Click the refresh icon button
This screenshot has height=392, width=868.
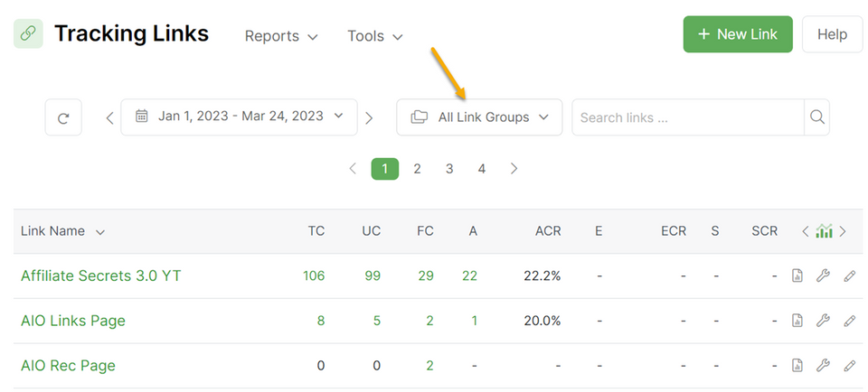(63, 117)
